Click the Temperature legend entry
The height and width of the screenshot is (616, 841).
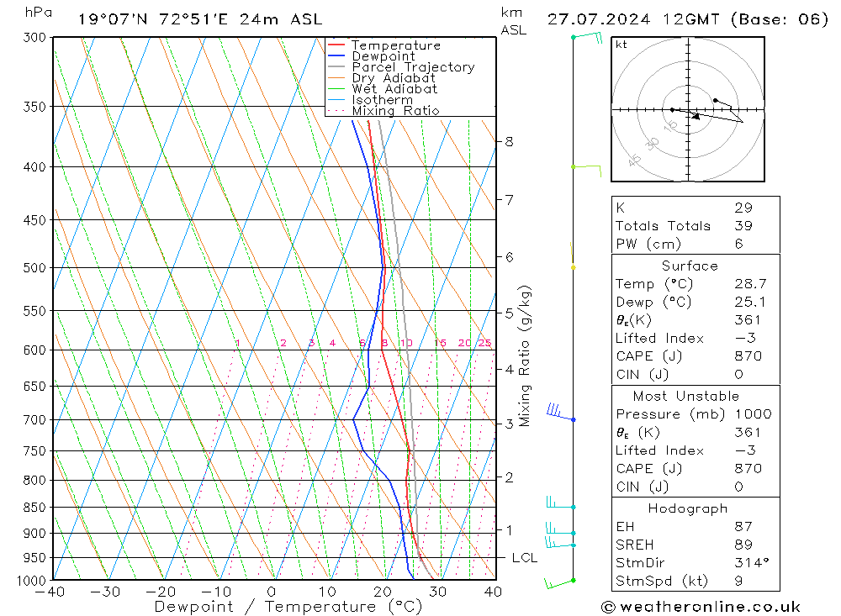pyautogui.click(x=396, y=45)
